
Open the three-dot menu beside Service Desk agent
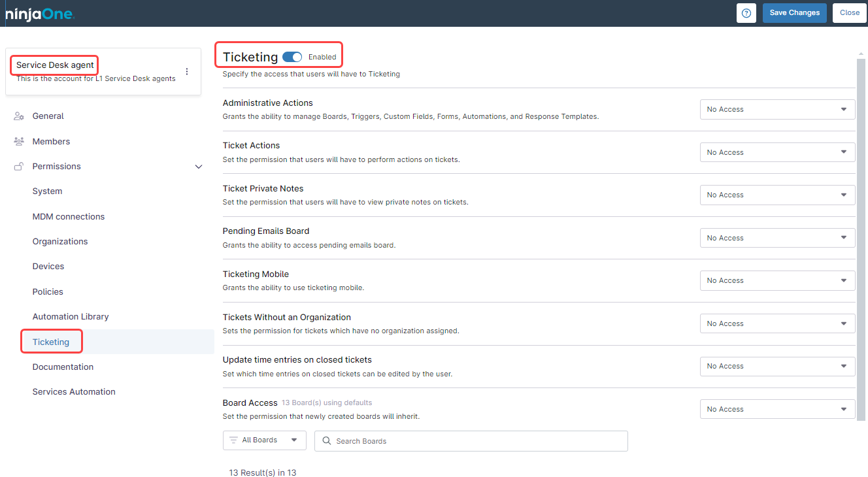tap(186, 71)
